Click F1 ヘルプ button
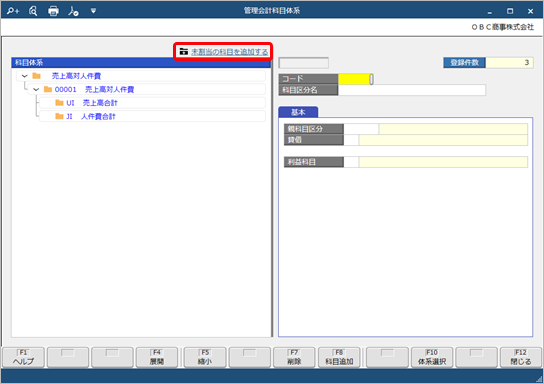 pos(23,357)
